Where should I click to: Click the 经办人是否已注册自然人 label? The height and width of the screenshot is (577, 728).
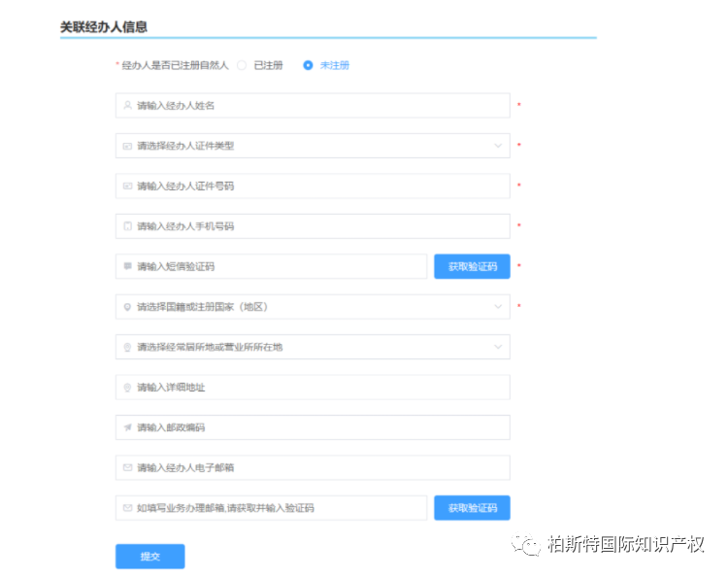pyautogui.click(x=175, y=65)
